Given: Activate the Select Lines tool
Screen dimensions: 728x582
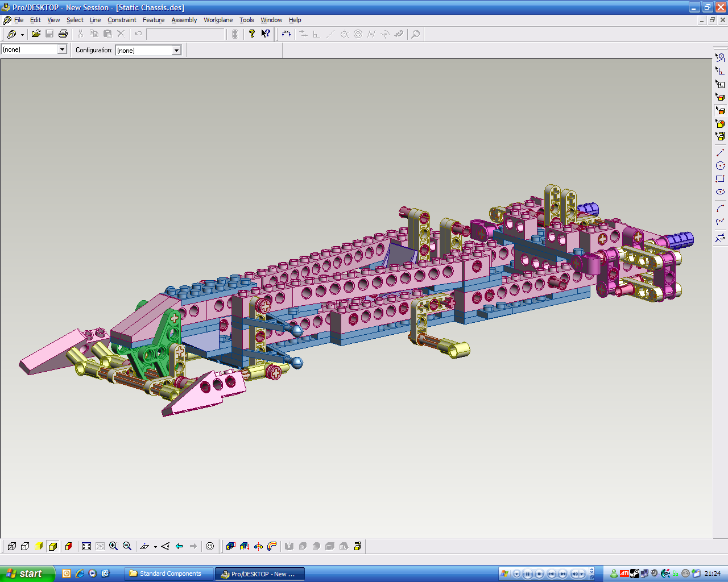Looking at the screenshot, I should tap(720, 57).
